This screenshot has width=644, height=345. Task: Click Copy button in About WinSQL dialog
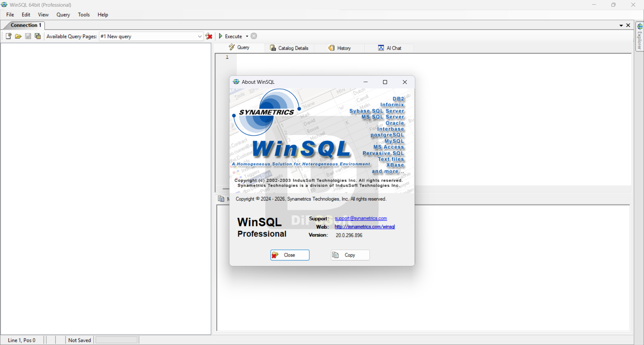click(350, 255)
